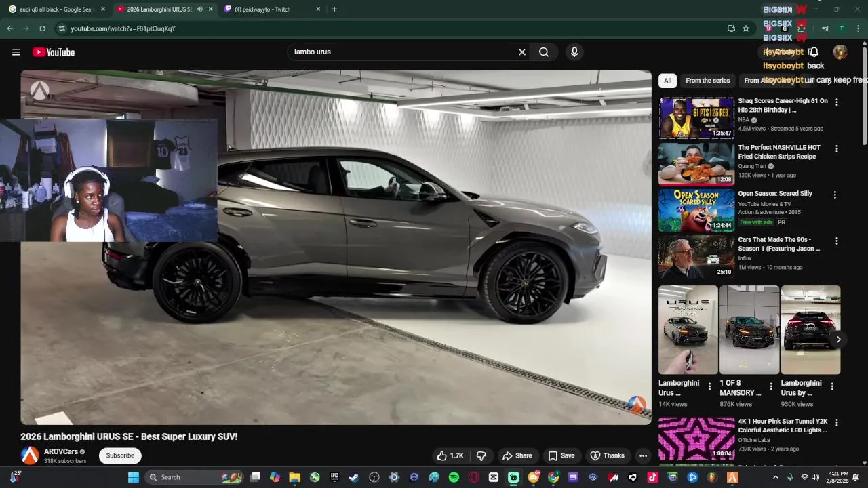Open a new browser tab
Screen dimensions: 868x488
click(x=334, y=9)
